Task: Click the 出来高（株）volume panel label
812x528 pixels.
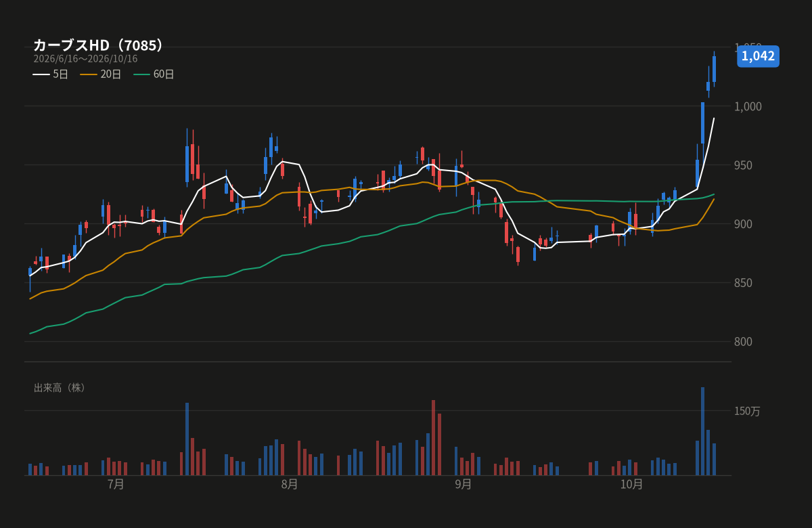Action: tap(60, 388)
